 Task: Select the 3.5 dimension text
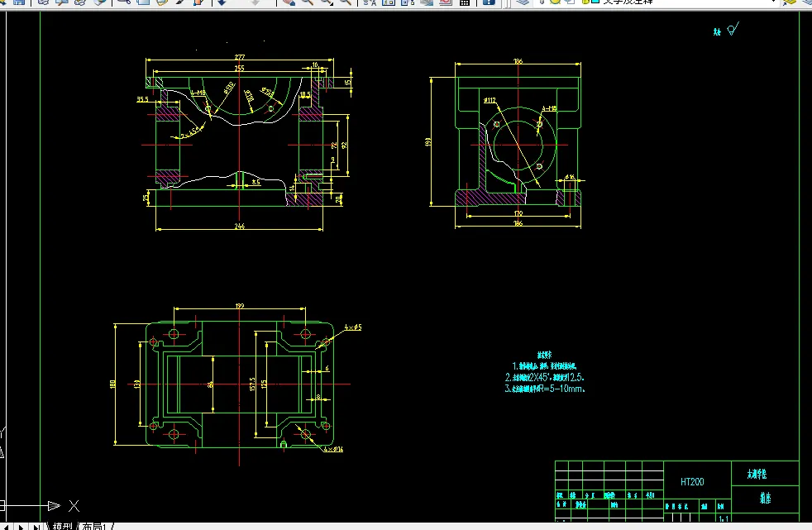coord(256,182)
